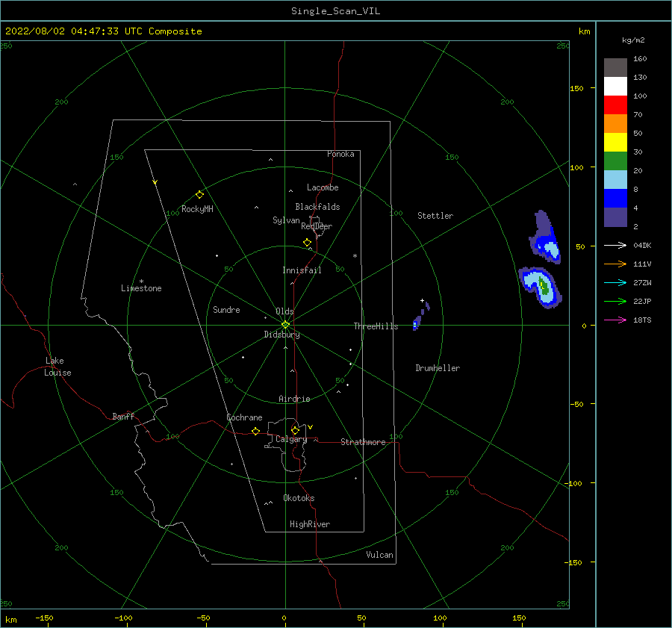Click the Stettler town label
Viewport: 672px width, 628px height.
(x=435, y=216)
